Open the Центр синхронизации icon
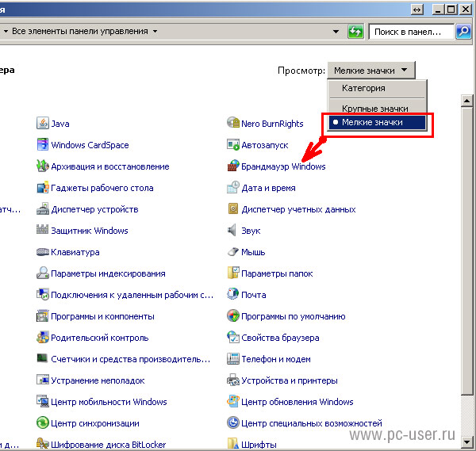476x451 pixels. point(43,422)
